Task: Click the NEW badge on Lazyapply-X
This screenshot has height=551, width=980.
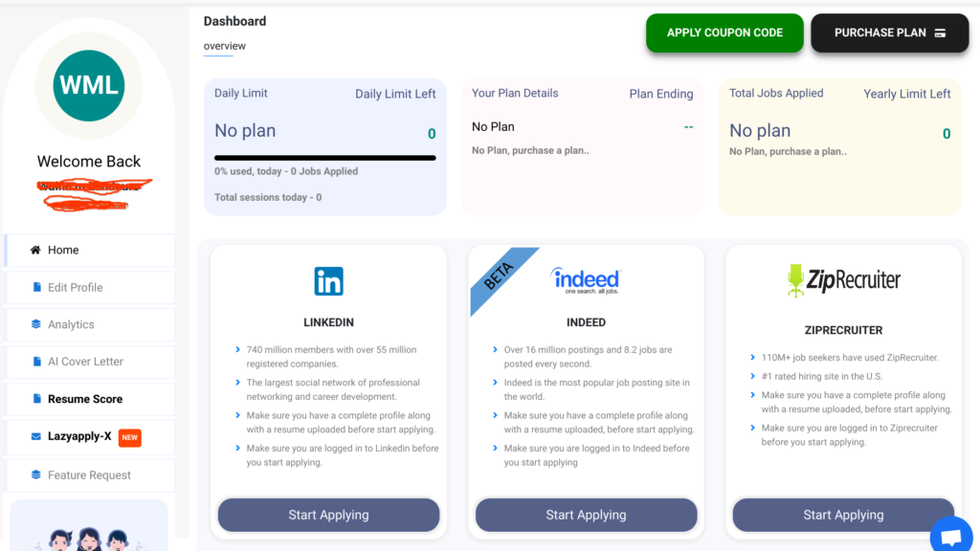Action: click(130, 437)
